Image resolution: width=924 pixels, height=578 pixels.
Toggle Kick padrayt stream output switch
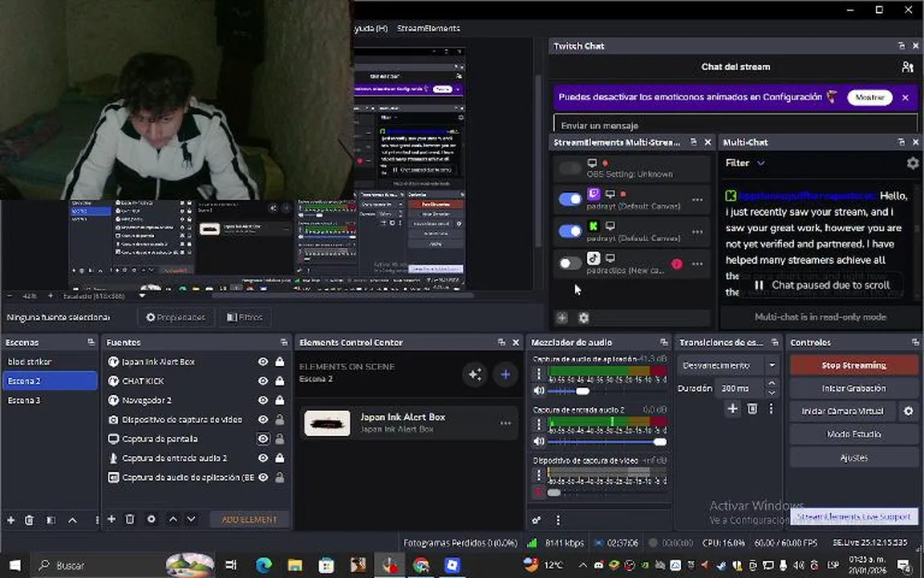coord(569,230)
